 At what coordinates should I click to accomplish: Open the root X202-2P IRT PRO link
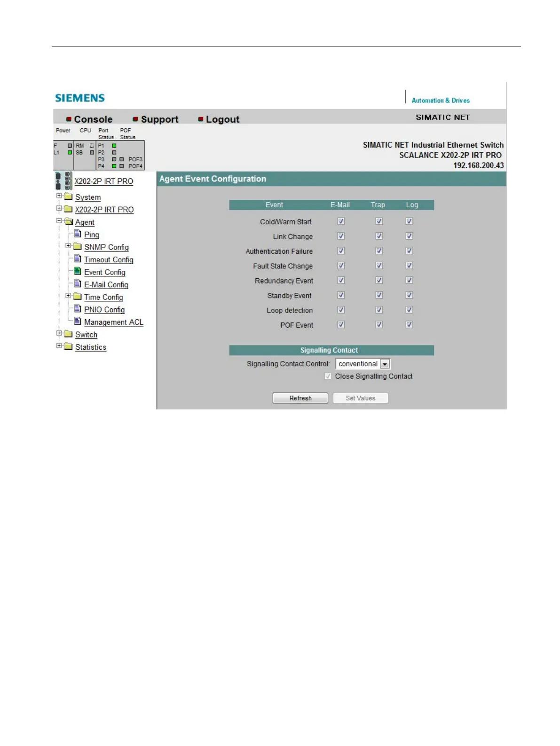[104, 181]
